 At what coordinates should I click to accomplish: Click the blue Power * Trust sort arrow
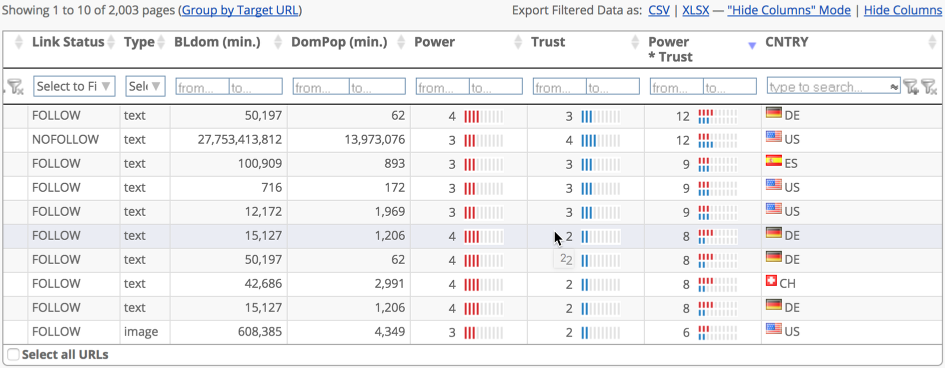tap(752, 46)
